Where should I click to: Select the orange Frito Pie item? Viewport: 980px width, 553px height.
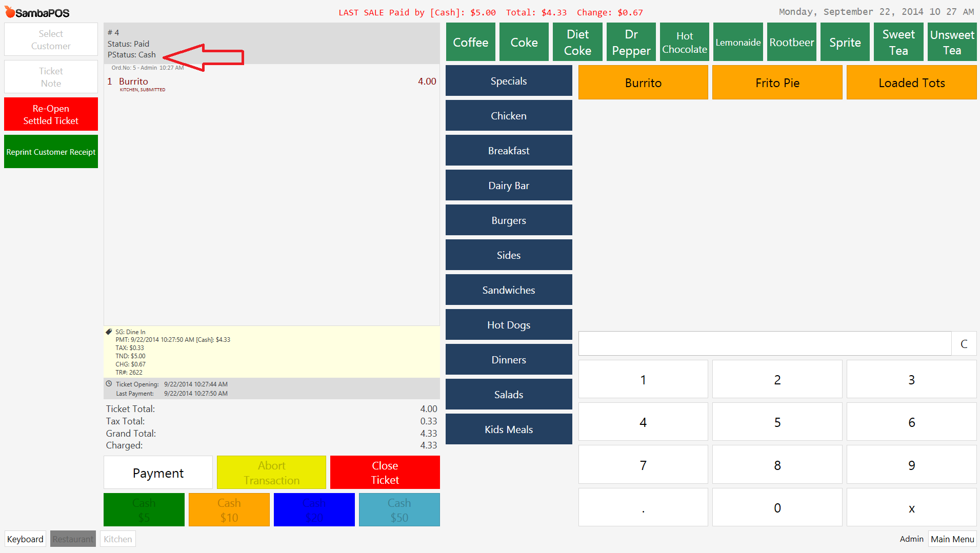pos(777,83)
